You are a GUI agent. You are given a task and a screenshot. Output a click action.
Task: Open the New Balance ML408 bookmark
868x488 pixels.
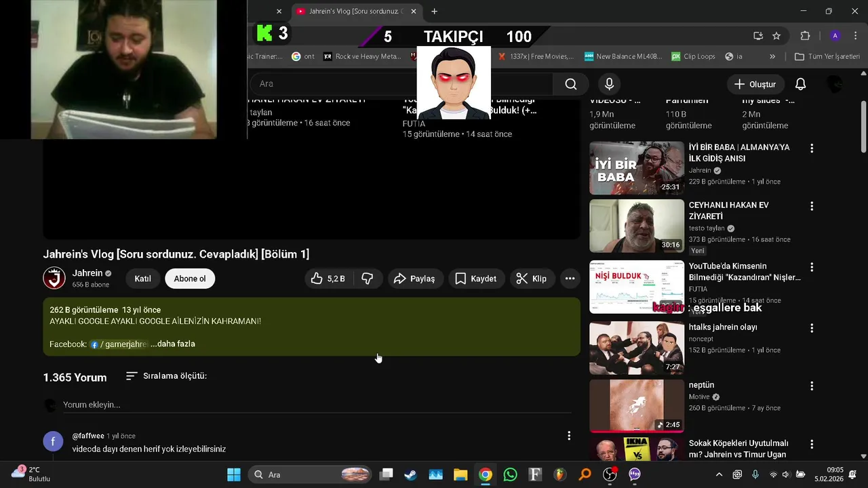(623, 56)
